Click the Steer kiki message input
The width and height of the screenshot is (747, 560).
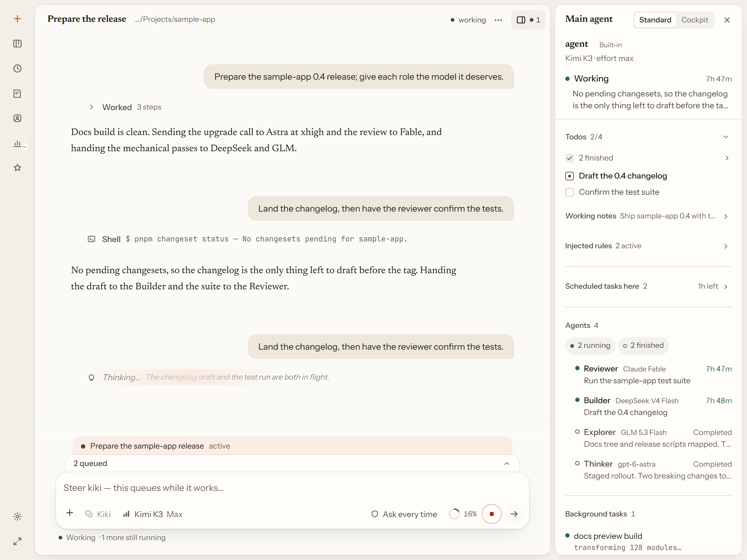click(292, 488)
